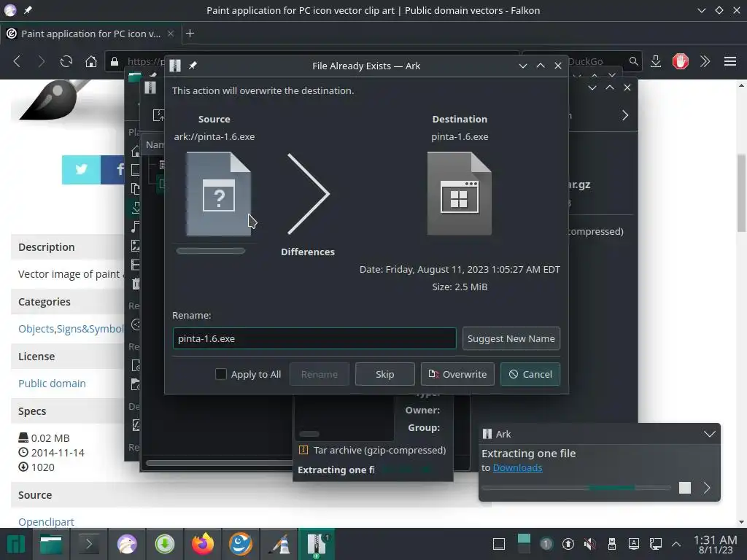Viewport: 747px width, 560px height.
Task: Open the Manjaro application launcher
Action: [16, 544]
